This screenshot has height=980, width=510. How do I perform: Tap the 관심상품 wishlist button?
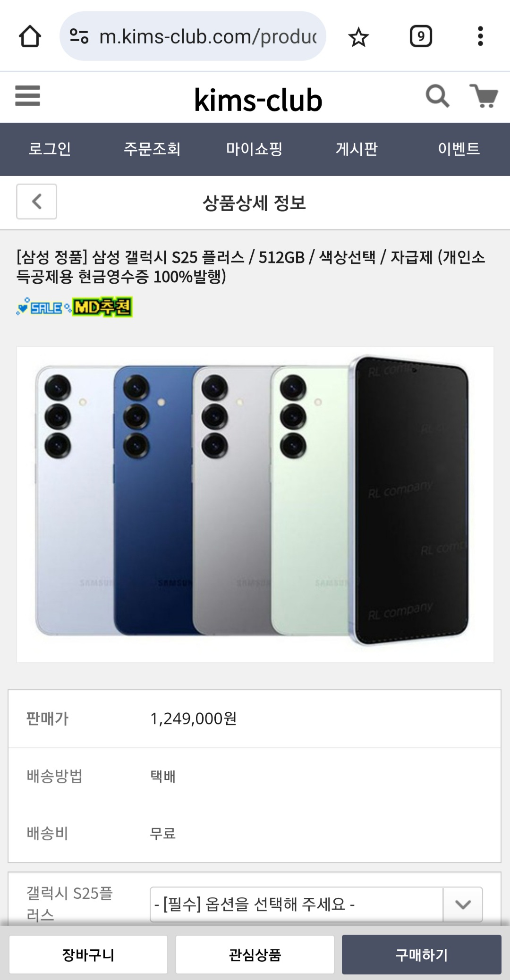point(255,955)
